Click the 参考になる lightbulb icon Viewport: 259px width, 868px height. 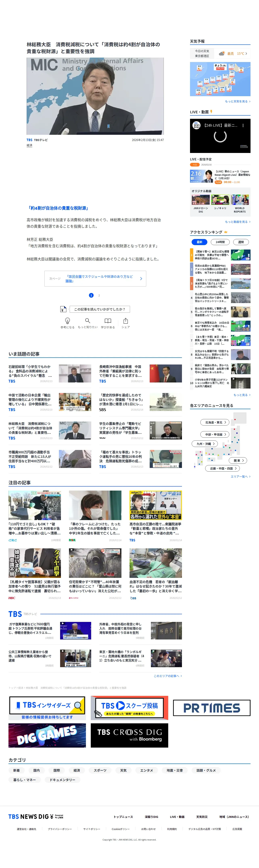click(x=67, y=320)
